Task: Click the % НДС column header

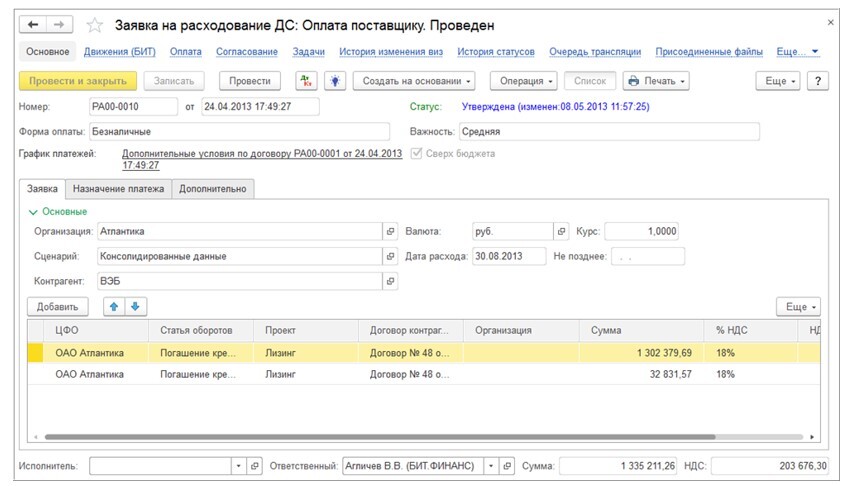Action: 751,331
